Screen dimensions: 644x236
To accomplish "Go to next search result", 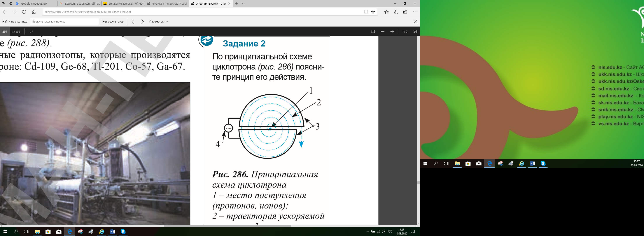I will tap(142, 21).
